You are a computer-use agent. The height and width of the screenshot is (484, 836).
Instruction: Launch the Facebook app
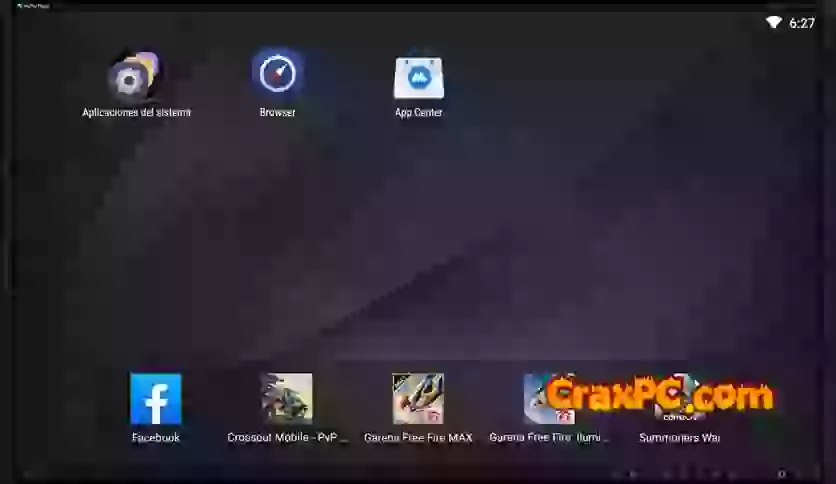pyautogui.click(x=156, y=399)
